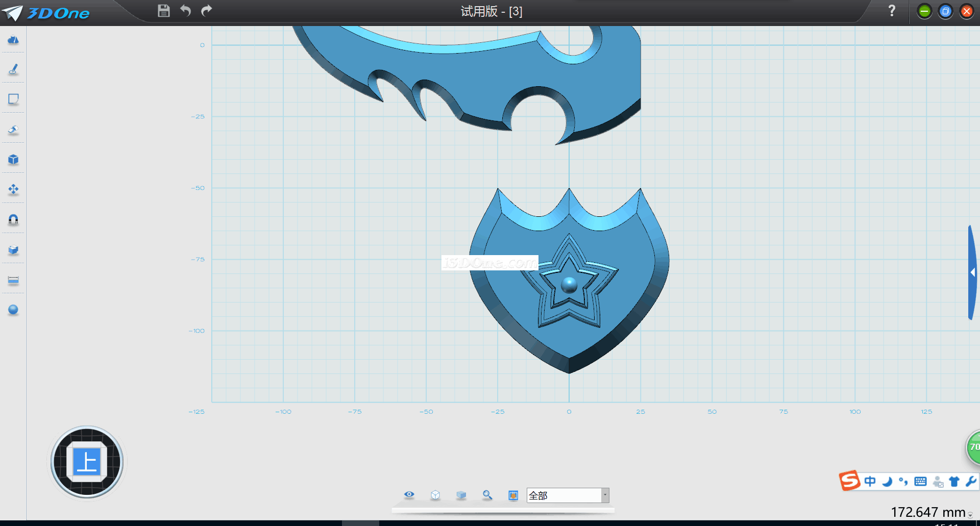Click the blue cube special features tool
Screen dimensions: 980x526
[x=13, y=160]
